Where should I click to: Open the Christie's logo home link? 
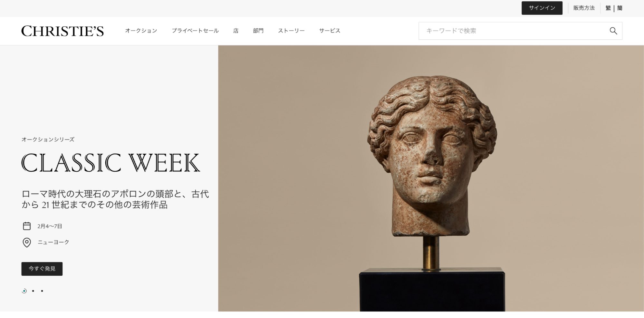click(x=62, y=31)
